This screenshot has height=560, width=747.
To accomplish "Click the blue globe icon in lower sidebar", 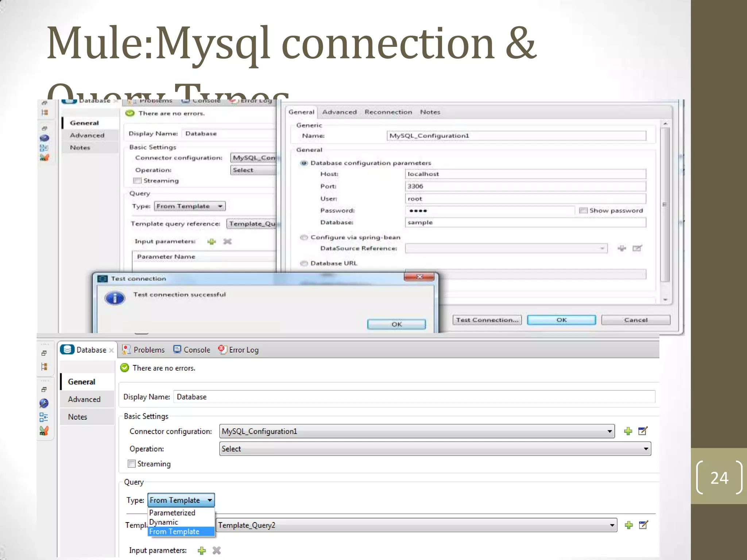I will (x=44, y=403).
